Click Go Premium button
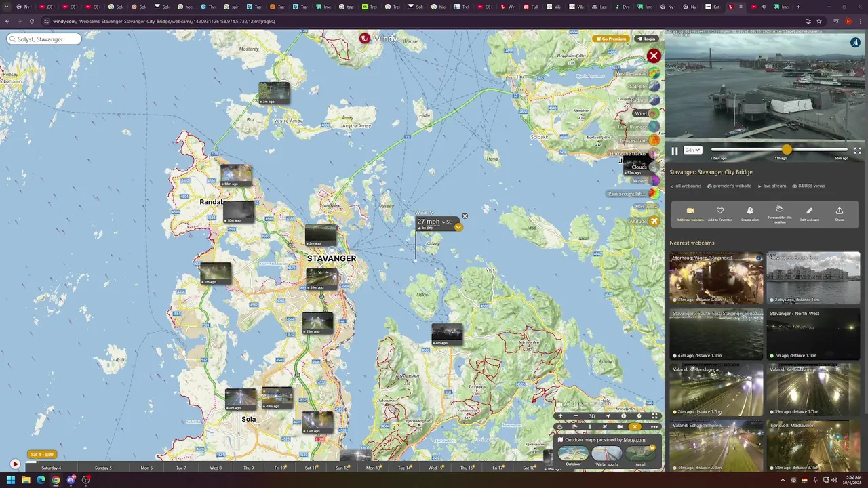 (610, 39)
